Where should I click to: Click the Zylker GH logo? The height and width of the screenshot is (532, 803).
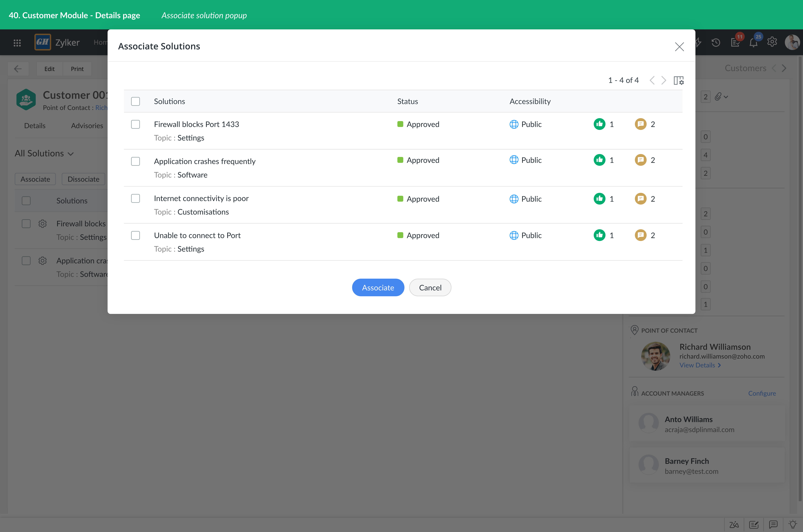(43, 42)
